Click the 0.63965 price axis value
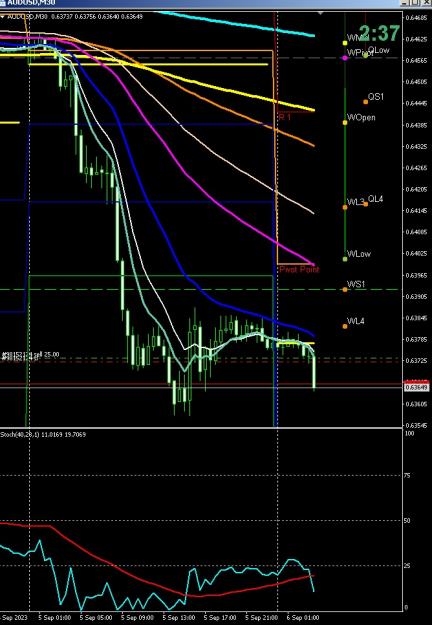This screenshot has height=625, width=432. pyautogui.click(x=417, y=275)
